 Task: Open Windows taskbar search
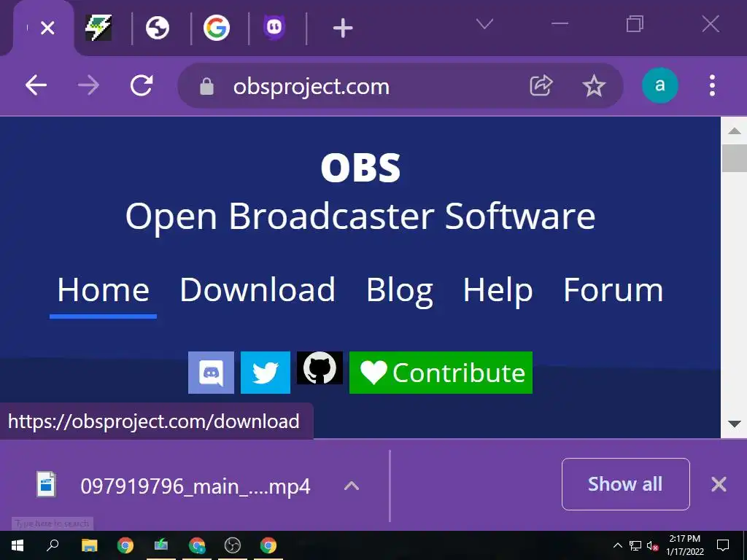[53, 545]
